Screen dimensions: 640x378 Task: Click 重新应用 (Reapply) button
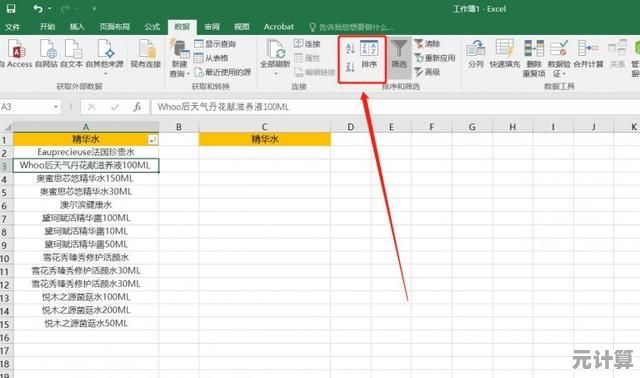click(435, 58)
